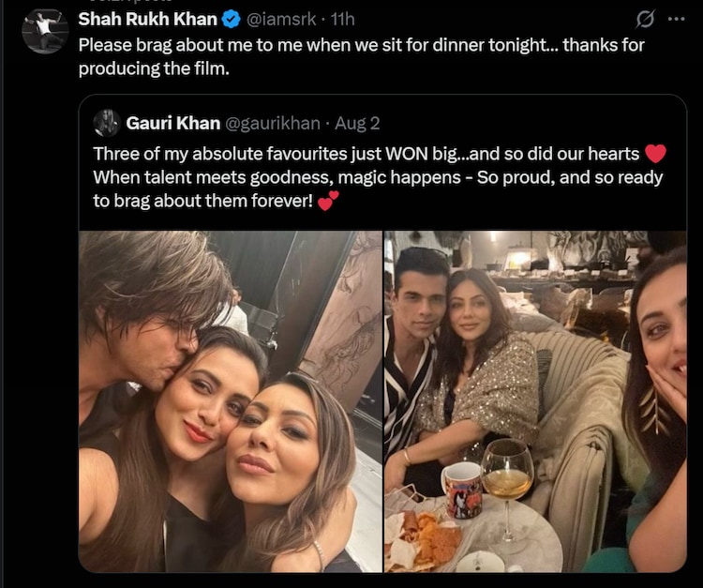Screen dimensions: 703x588
Task: Open the Shah Rukh Khan display name
Action: tap(148, 20)
